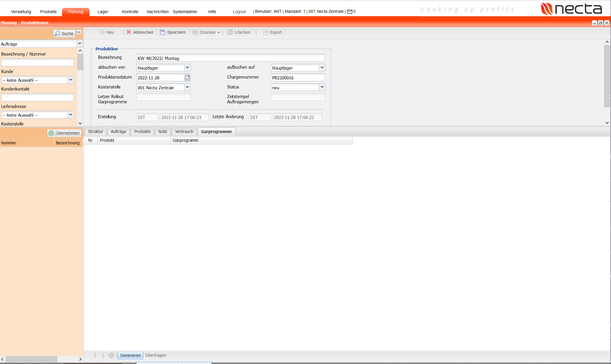Open the Produktionsdatum calendar picker

coord(188,77)
